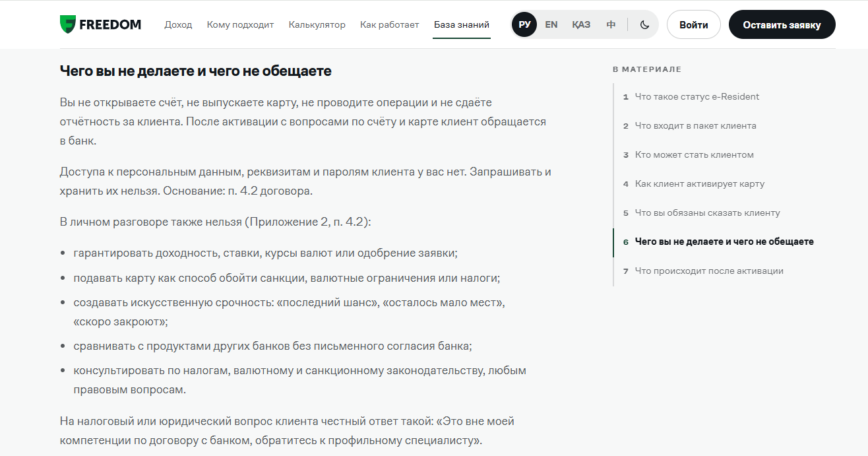Switch language to ҚАЗ
868x456 pixels.
coord(581,24)
